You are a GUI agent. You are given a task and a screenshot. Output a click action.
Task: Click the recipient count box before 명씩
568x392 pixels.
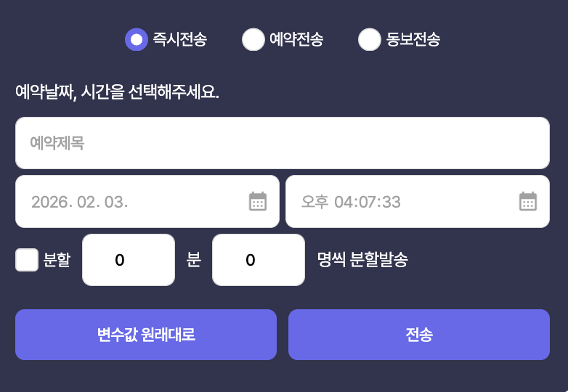tap(258, 260)
